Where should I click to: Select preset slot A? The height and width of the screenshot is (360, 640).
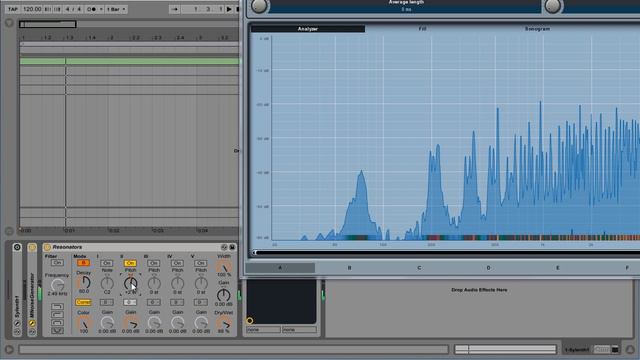pos(280,268)
